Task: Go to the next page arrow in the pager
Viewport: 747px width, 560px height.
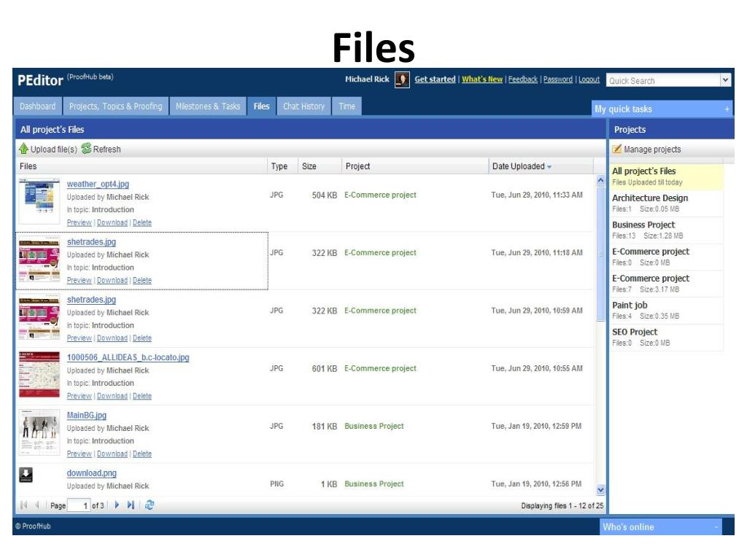Action: tap(117, 505)
